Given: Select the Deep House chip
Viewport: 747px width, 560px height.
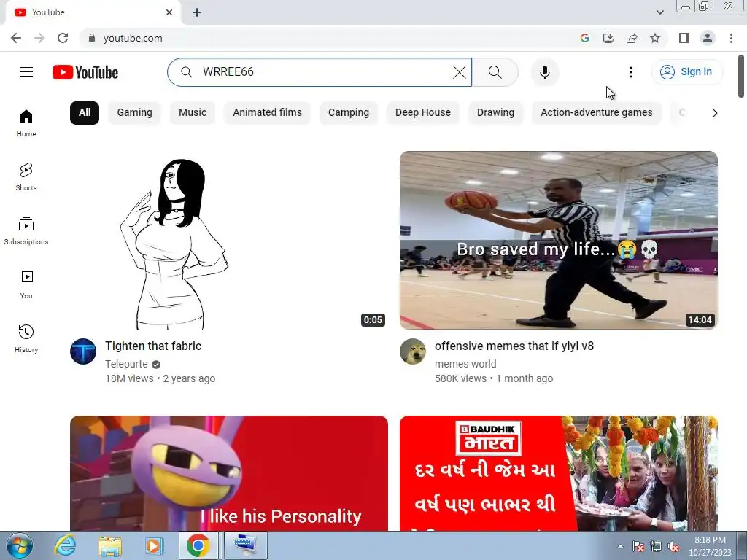Looking at the screenshot, I should [x=422, y=113].
